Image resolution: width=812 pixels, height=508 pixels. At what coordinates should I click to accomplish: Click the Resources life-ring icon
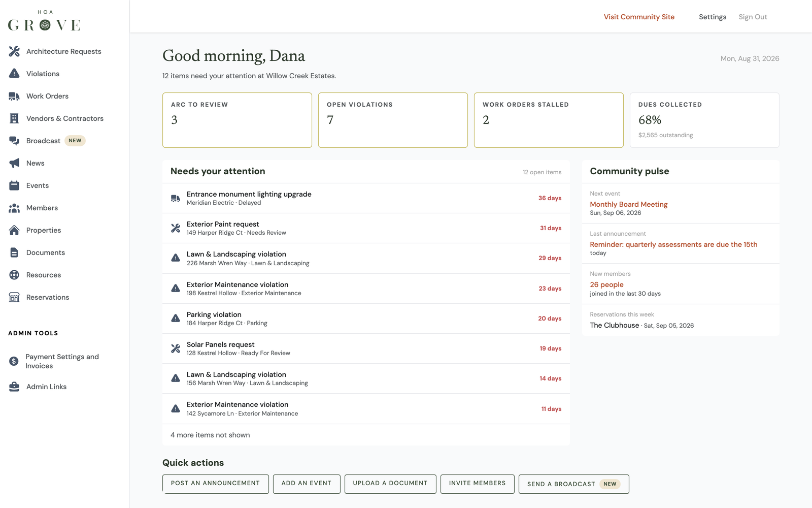point(14,275)
